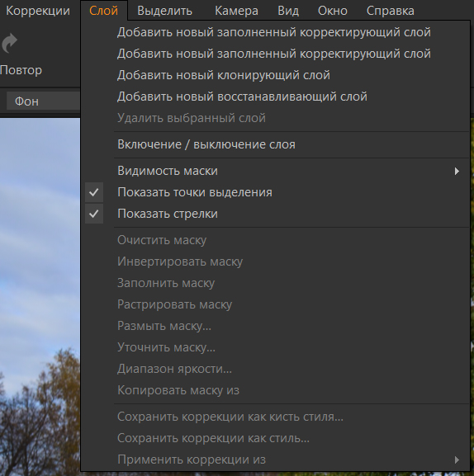Open the Вид menu
Viewport: 474px width, 476px height.
(288, 11)
